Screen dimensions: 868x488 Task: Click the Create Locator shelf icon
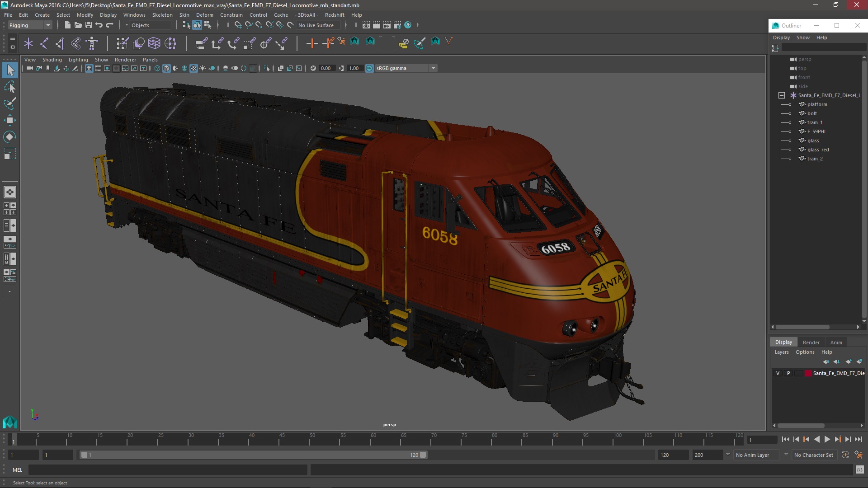(28, 43)
